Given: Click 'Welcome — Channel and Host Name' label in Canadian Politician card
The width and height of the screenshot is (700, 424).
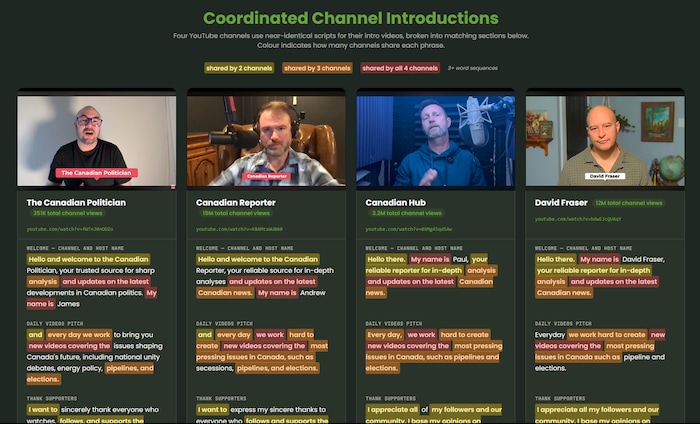Looking at the screenshot, I should click(75, 248).
